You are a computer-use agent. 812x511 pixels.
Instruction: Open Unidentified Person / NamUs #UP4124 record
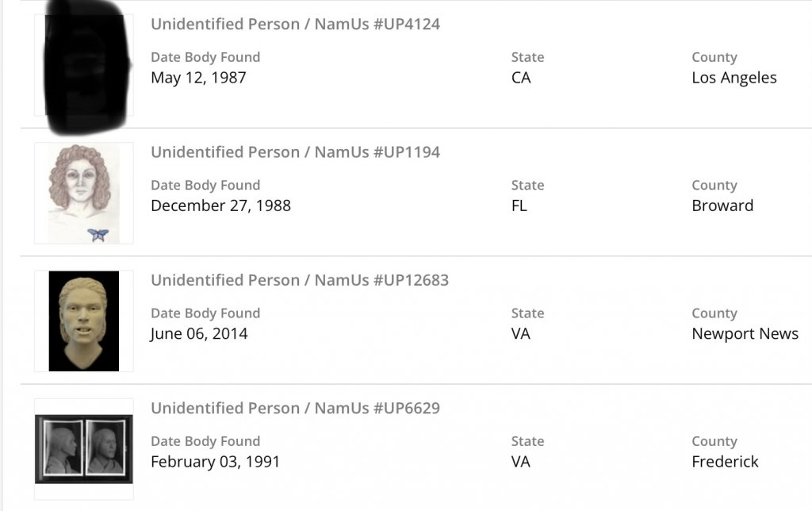tap(295, 24)
